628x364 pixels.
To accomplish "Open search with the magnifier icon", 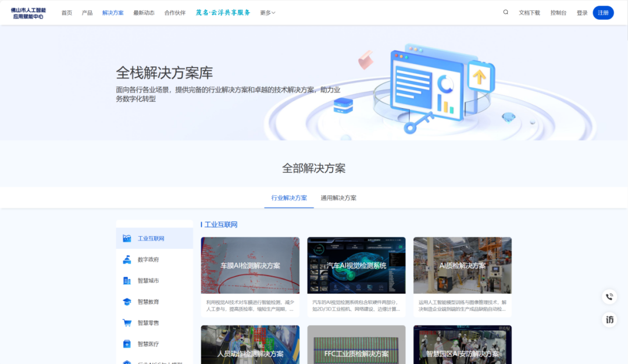I will point(505,12).
